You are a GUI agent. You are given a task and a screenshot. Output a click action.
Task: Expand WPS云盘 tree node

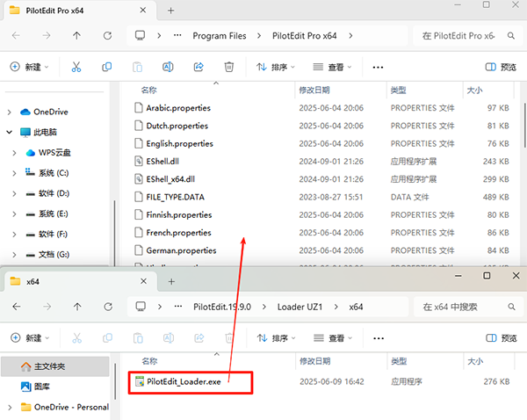[x=14, y=153]
